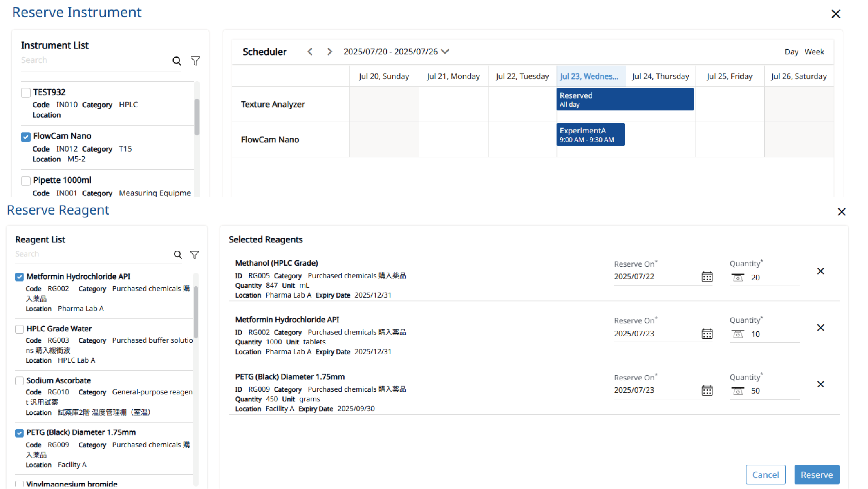Screen dimensions: 868x489
Task: Open the Instrument List filter icon
Action: tap(195, 61)
